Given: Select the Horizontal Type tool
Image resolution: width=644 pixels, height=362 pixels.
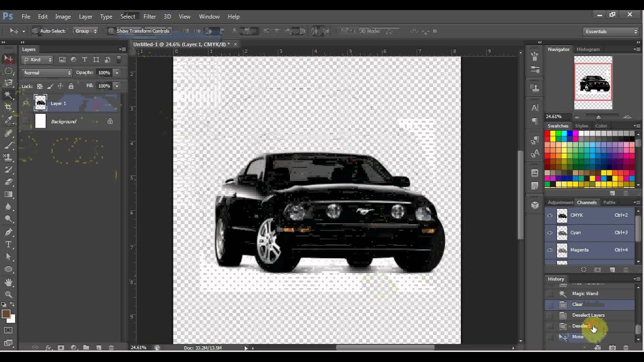Looking at the screenshot, I should click(x=9, y=244).
